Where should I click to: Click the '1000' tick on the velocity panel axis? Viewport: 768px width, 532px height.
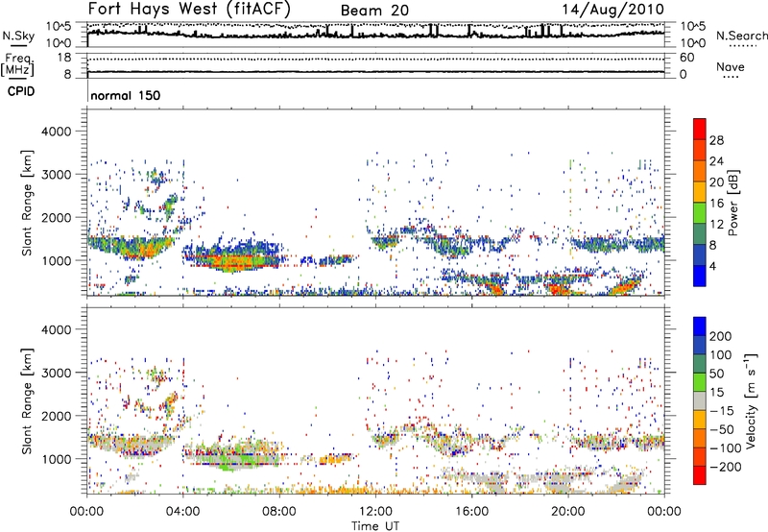(x=56, y=459)
